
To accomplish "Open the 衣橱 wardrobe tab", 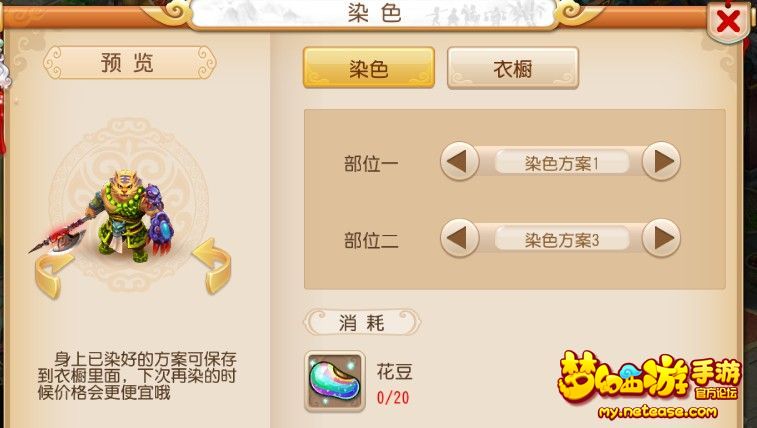I will click(x=513, y=68).
